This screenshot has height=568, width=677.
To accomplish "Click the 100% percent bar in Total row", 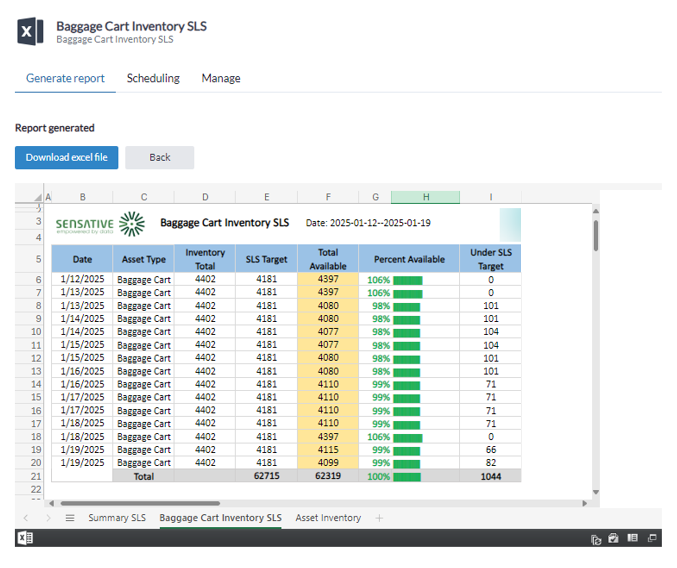I will [407, 477].
